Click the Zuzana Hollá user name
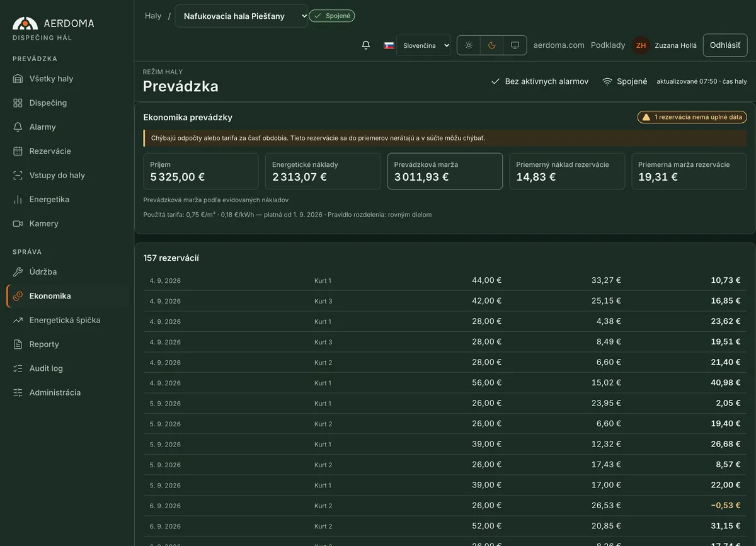756x546 pixels. click(676, 45)
